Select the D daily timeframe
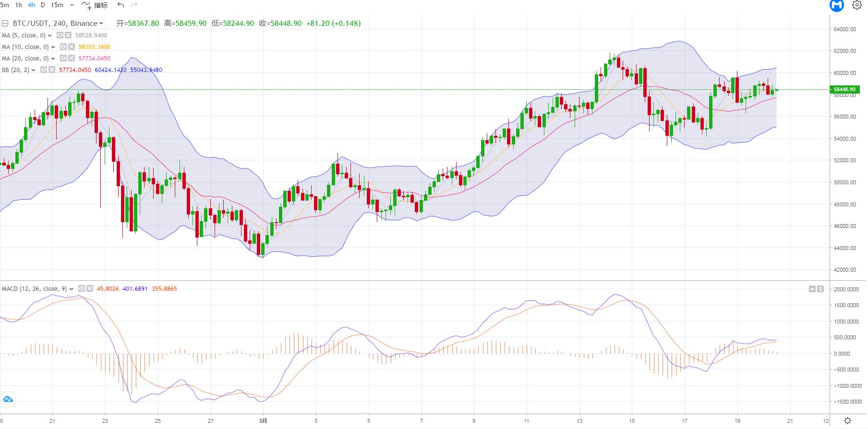Screen dimensions: 868x429 [x=43, y=5]
